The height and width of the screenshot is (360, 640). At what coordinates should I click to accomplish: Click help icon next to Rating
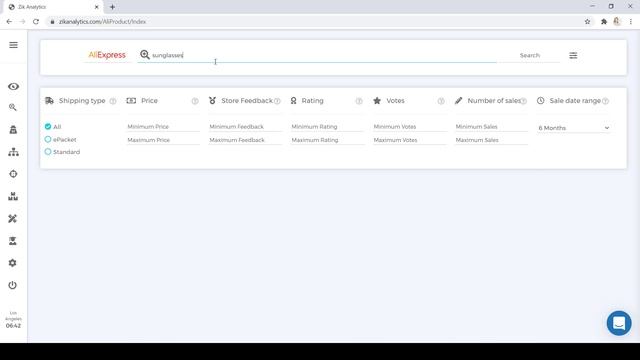359,101
